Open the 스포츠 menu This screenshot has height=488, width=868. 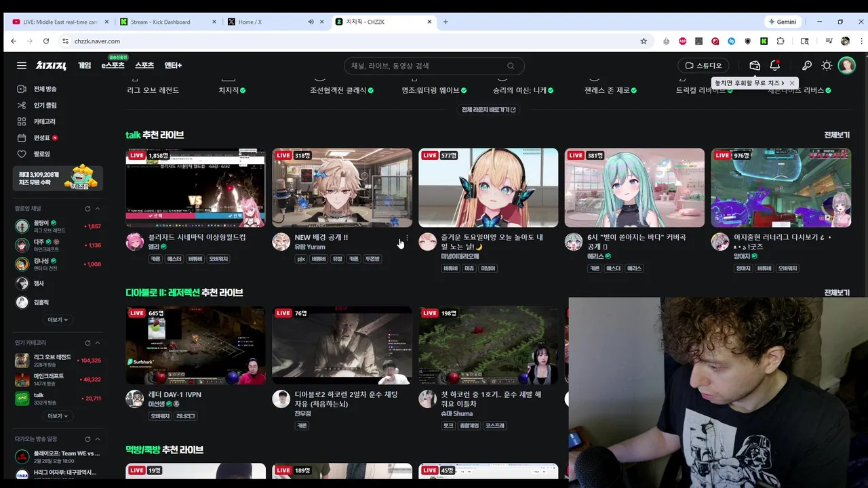(x=144, y=66)
